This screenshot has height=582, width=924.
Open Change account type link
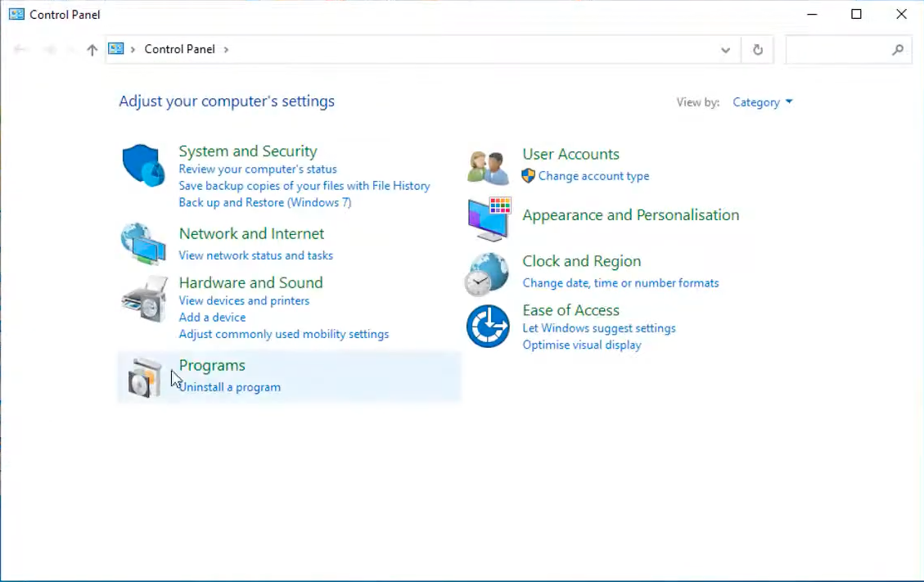593,176
